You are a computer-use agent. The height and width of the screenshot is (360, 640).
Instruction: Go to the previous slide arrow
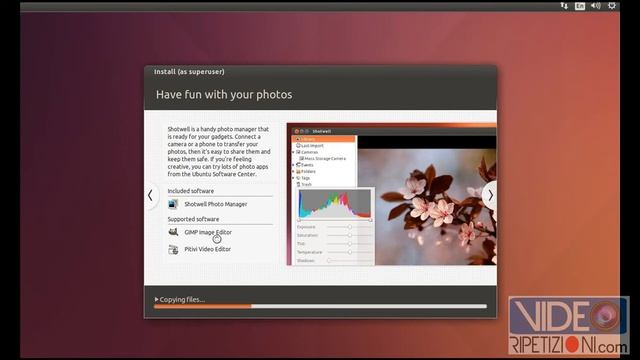pos(150,196)
